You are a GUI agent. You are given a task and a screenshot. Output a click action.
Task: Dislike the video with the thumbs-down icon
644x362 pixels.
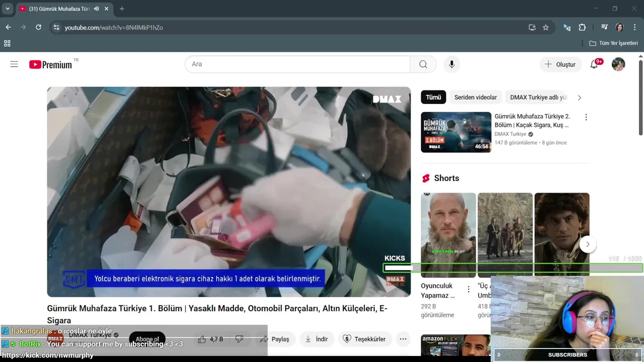(239, 339)
